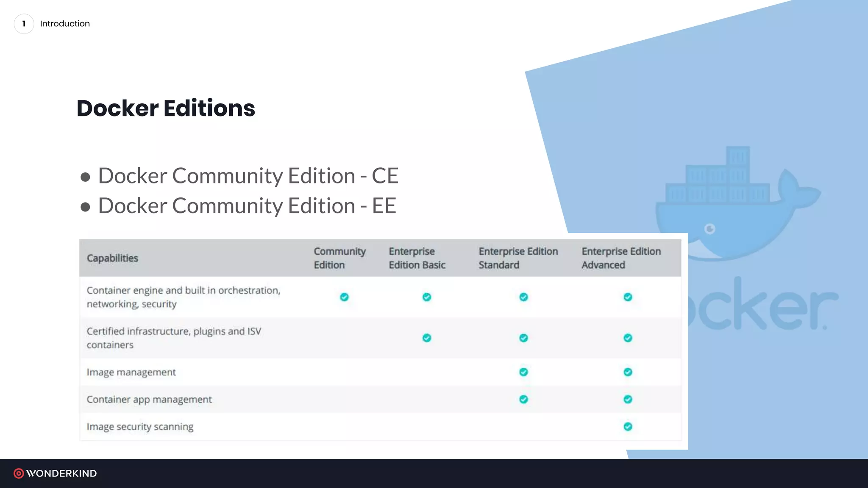Click Enterprise Advanced container engine checkmark
This screenshot has width=868, height=488.
(628, 297)
